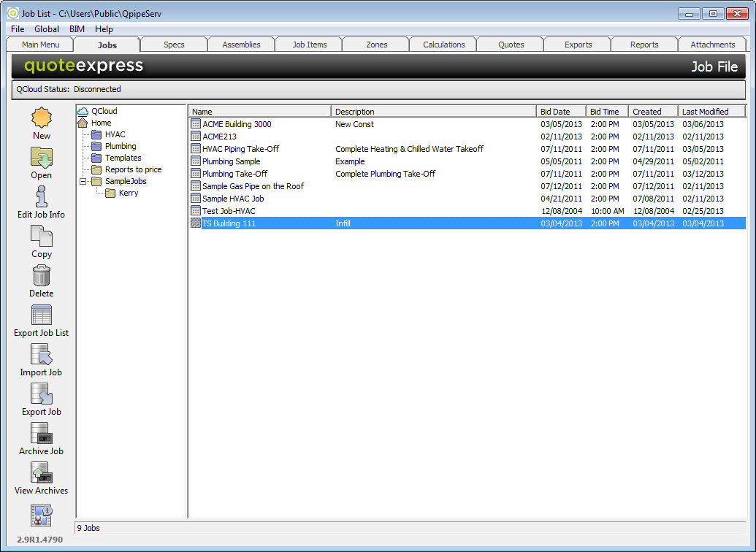The height and width of the screenshot is (552, 756).
Task: Switch to the Calculations tab
Action: (443, 45)
